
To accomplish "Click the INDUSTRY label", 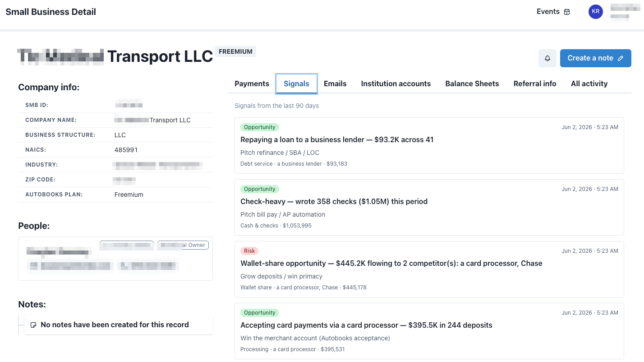I will coord(41,165).
